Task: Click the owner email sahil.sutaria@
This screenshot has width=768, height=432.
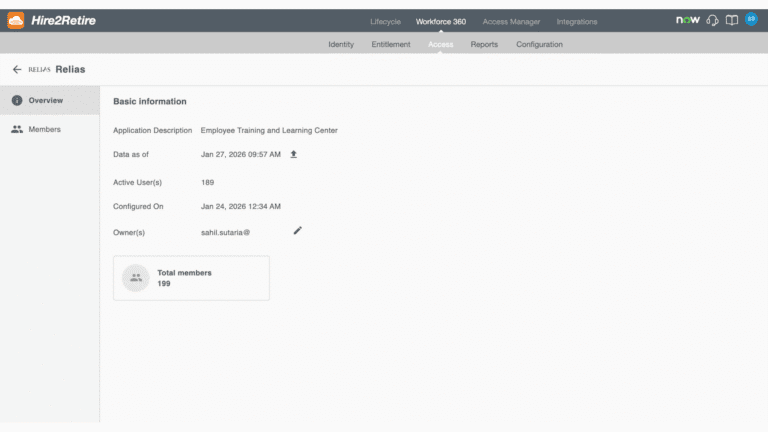Action: click(x=225, y=232)
